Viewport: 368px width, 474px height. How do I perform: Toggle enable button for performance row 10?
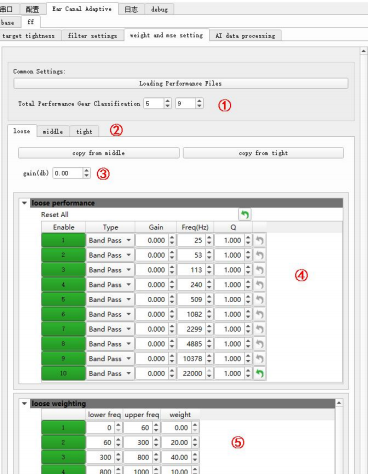pyautogui.click(x=63, y=373)
